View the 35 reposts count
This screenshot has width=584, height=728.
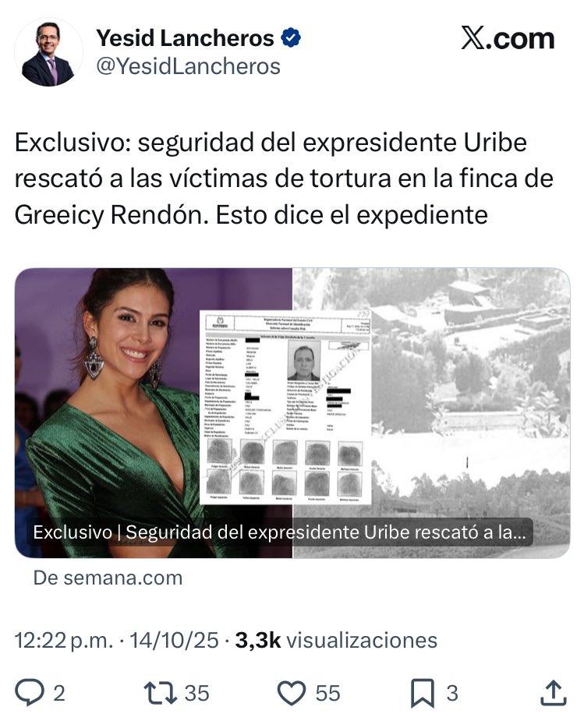pos(197,693)
